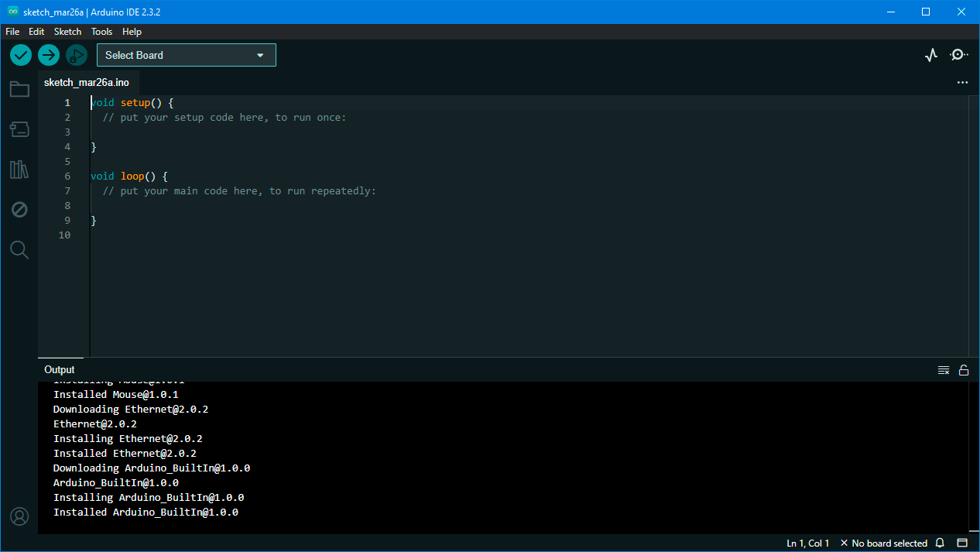This screenshot has width=980, height=552.
Task: Open the Tools menu
Action: pyautogui.click(x=101, y=32)
